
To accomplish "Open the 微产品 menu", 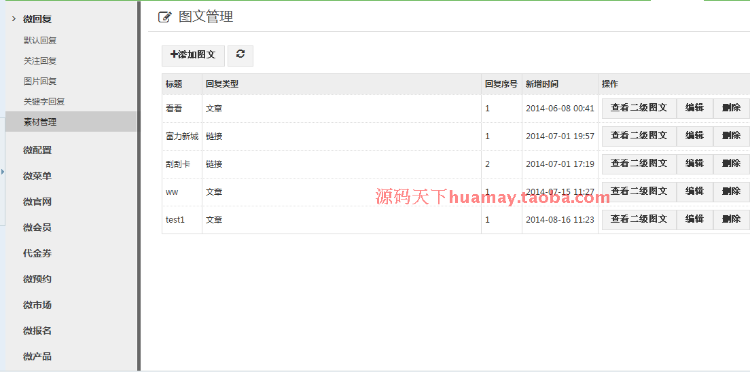I will pyautogui.click(x=37, y=357).
